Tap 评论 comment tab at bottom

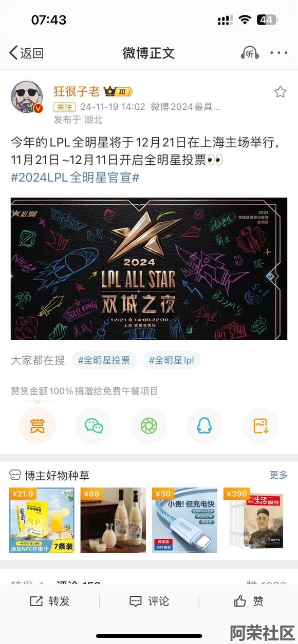click(149, 601)
